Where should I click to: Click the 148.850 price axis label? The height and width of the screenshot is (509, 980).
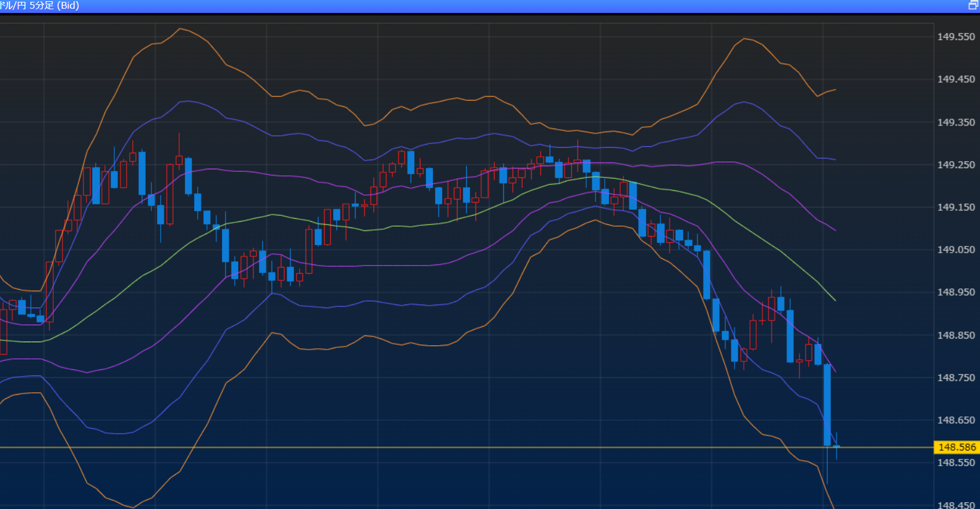tap(956, 335)
